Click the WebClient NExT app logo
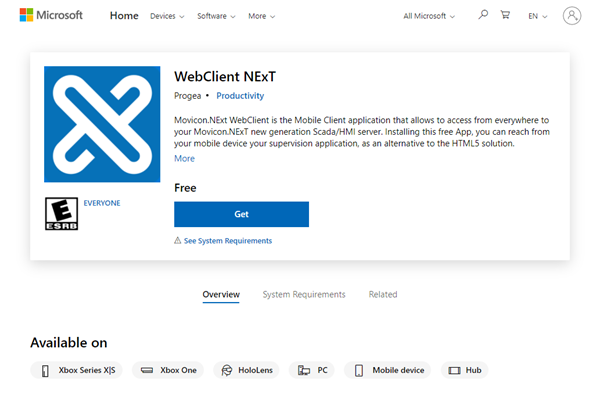 (102, 124)
